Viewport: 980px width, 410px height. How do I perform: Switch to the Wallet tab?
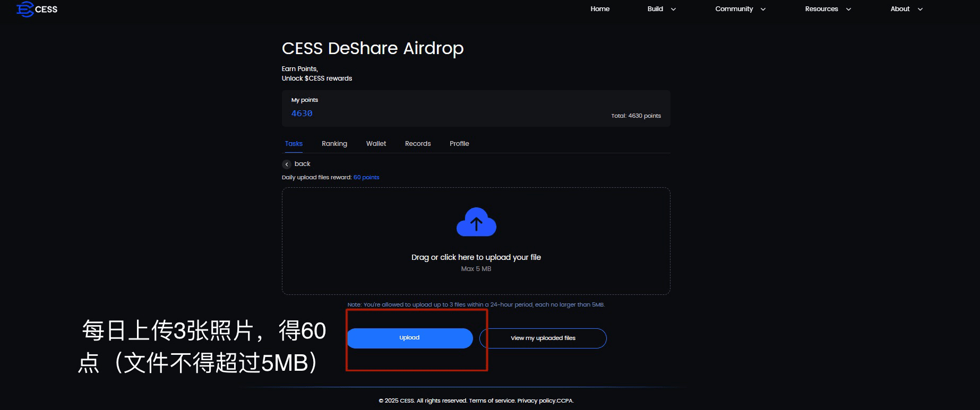[376, 144]
